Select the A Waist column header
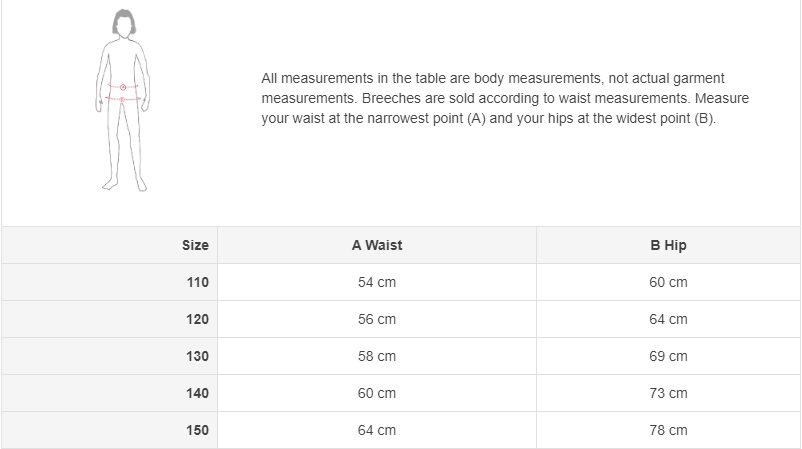Screen dimensions: 802x449 pyautogui.click(x=377, y=245)
